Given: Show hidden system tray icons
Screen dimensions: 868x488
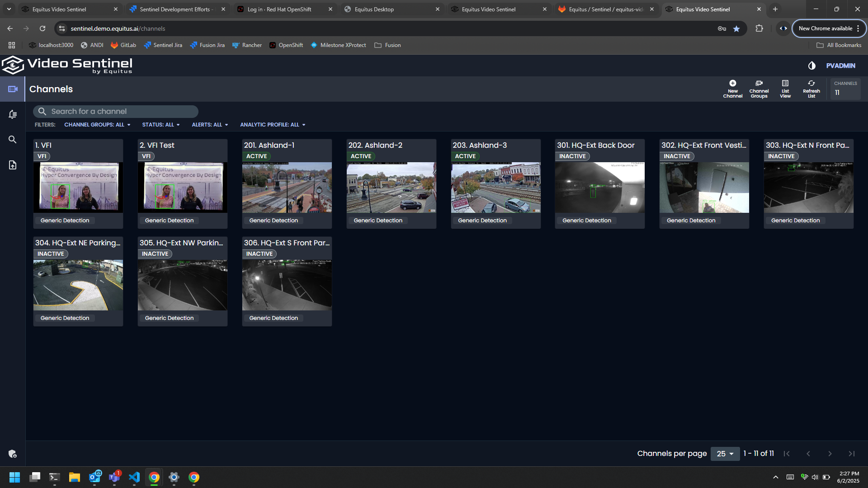Looking at the screenshot, I should [x=776, y=477].
